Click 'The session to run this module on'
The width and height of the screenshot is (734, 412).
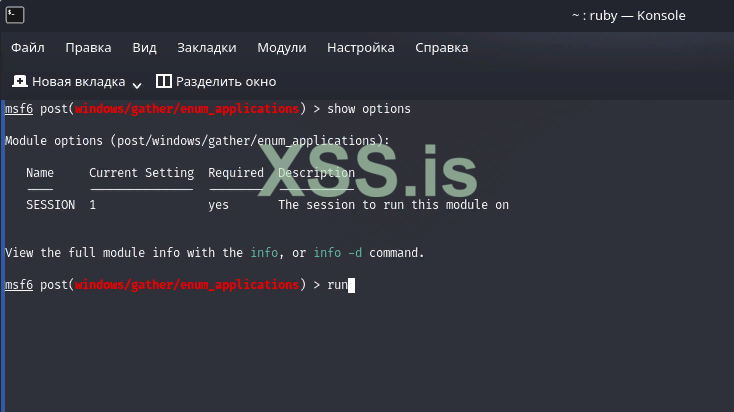pyautogui.click(x=394, y=205)
